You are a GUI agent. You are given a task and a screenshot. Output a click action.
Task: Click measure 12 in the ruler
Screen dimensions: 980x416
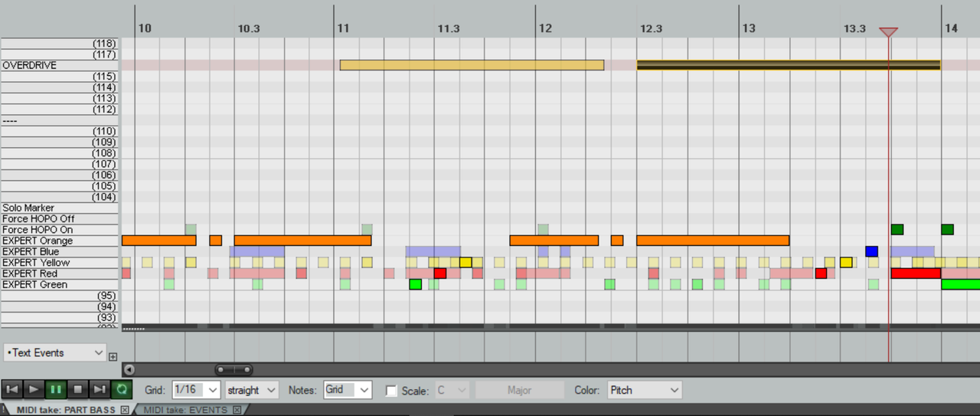click(545, 28)
